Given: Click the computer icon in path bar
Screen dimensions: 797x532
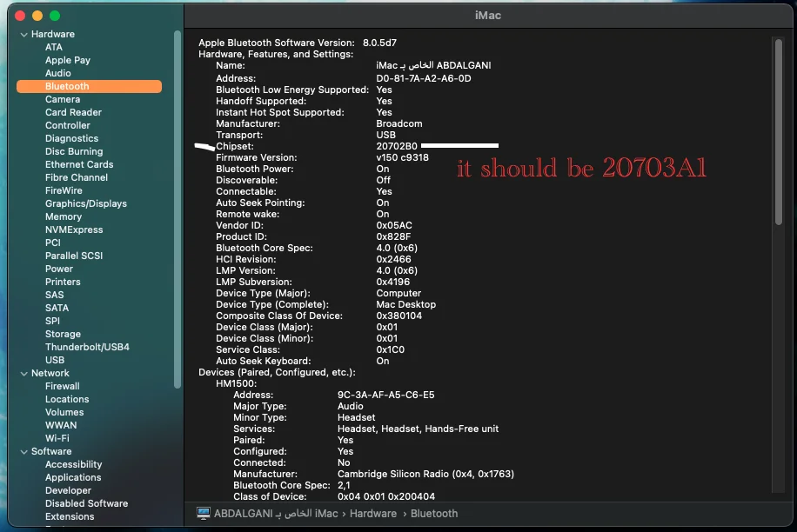Looking at the screenshot, I should [x=204, y=513].
